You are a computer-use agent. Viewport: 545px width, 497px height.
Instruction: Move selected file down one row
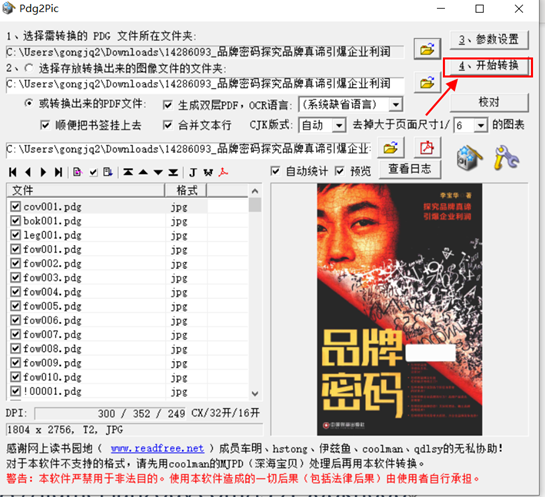(158, 172)
